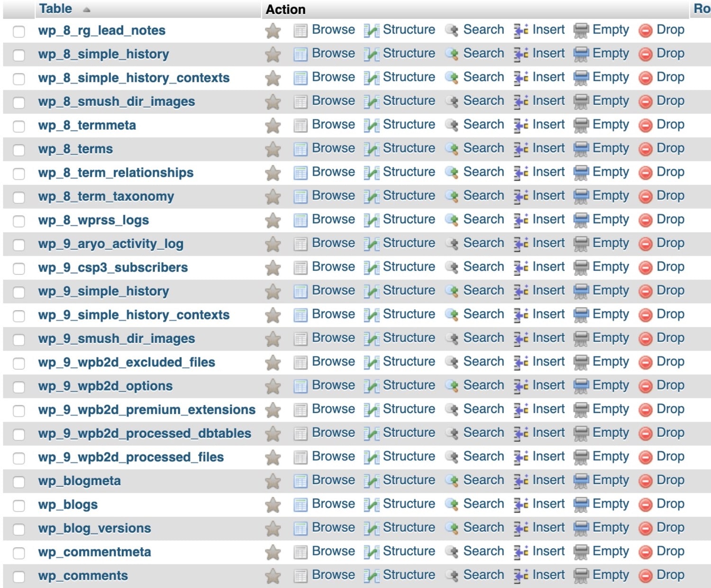Click the Structure icon for wp_8_term_relationships
The image size is (711, 588).
[x=371, y=172]
